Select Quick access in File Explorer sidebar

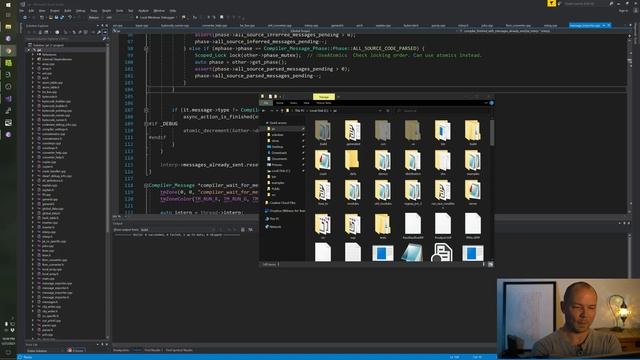(277, 122)
